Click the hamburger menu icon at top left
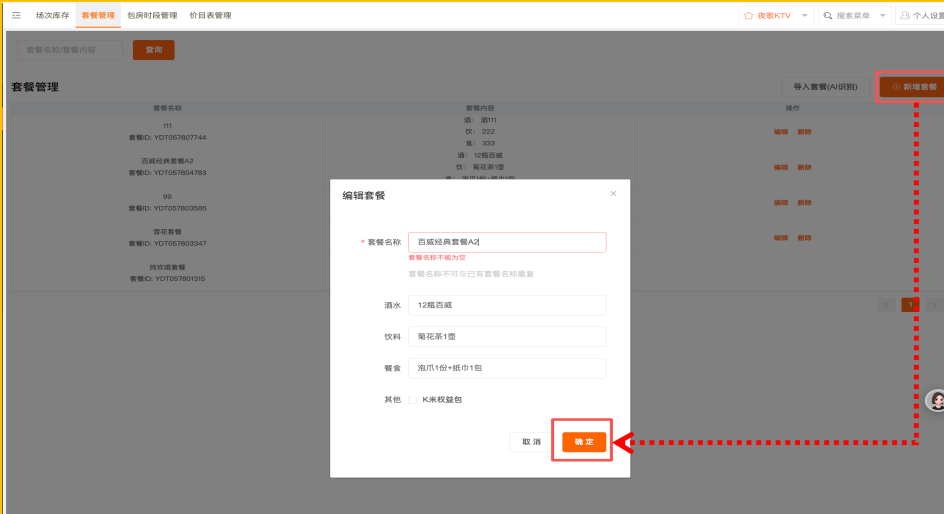This screenshot has width=944, height=514. tap(16, 15)
